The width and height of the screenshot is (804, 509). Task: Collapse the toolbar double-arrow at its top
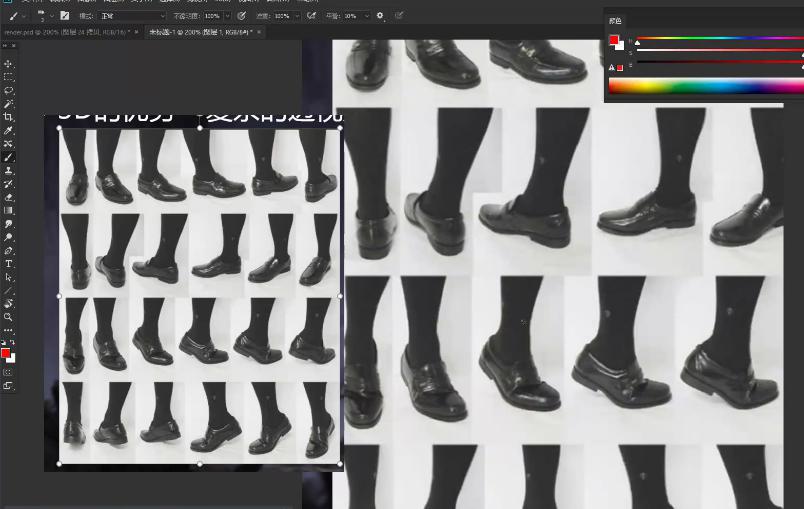(x=6, y=46)
